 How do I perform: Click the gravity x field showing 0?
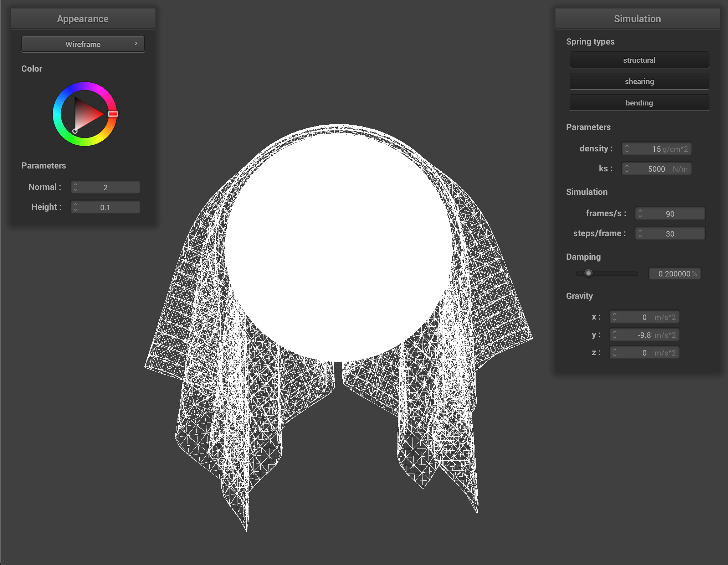[645, 317]
